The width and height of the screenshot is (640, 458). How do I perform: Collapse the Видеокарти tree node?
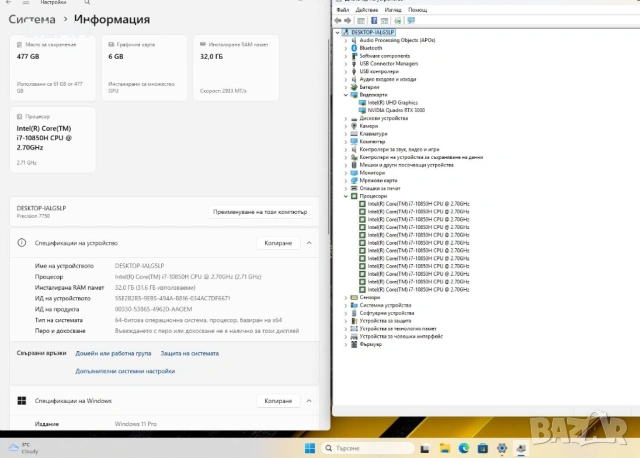coord(346,95)
